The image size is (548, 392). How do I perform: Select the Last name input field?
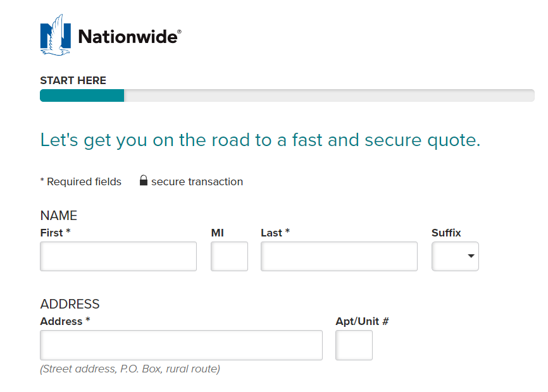click(339, 256)
